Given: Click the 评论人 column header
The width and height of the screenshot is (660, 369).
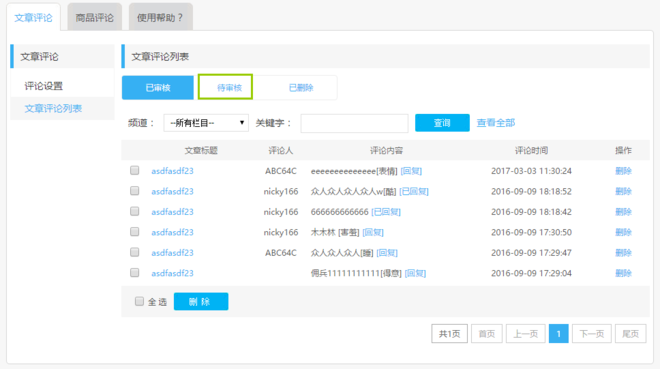Looking at the screenshot, I should [x=281, y=150].
